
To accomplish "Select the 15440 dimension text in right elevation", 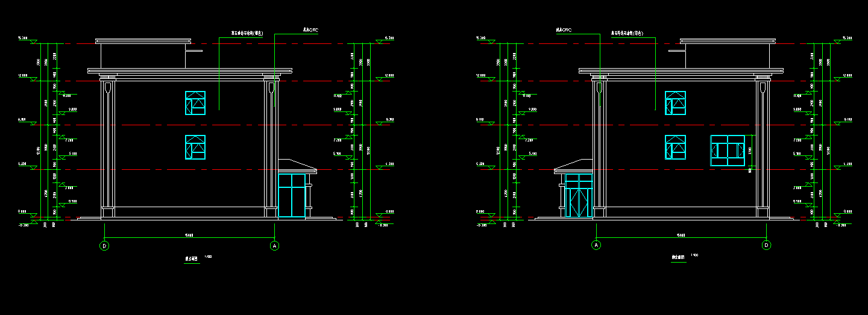I will pyautogui.click(x=681, y=235).
